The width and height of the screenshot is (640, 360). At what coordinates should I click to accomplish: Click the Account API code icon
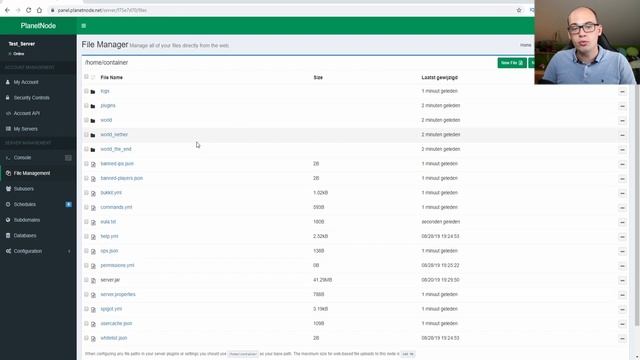point(8,113)
